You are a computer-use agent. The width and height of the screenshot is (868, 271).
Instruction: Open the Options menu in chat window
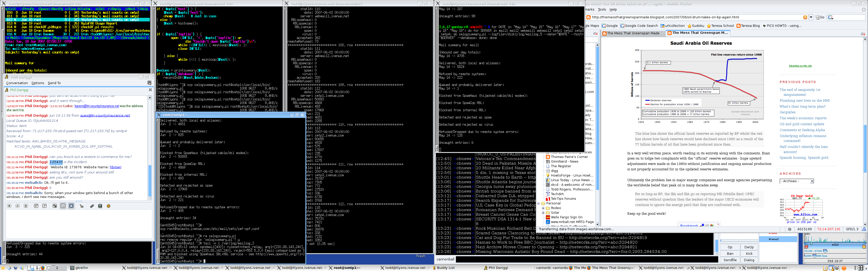[x=38, y=83]
